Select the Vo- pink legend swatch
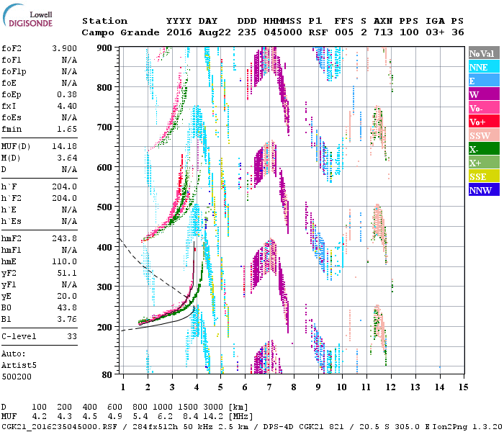The height and width of the screenshot is (432, 504). 484,108
